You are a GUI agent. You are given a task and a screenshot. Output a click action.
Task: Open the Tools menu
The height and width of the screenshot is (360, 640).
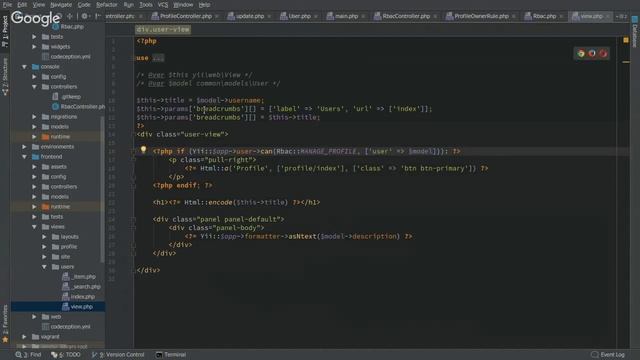tap(146, 5)
